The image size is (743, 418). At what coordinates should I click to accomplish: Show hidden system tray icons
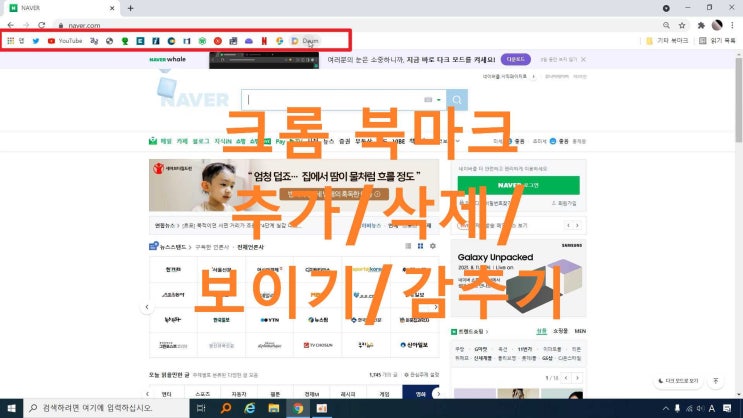666,408
